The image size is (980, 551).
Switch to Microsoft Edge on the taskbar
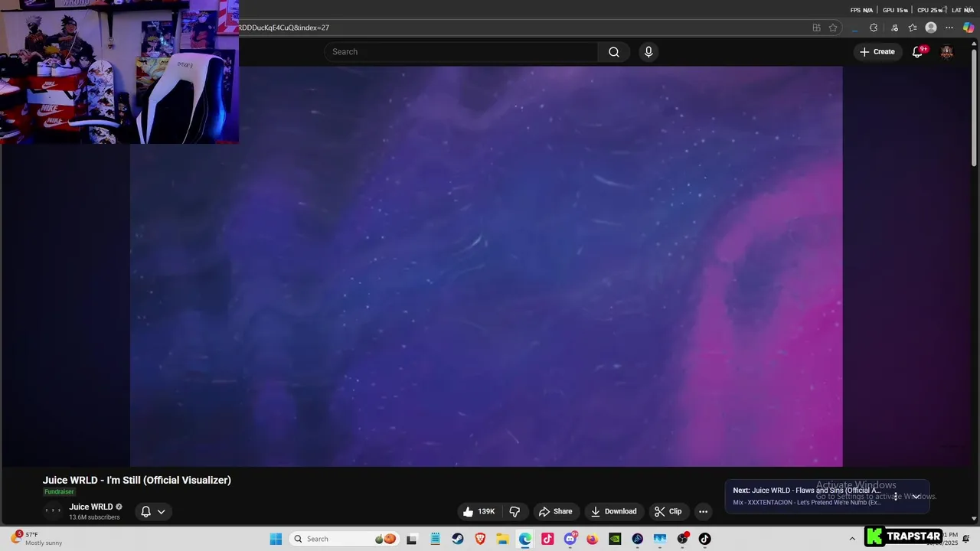524,539
